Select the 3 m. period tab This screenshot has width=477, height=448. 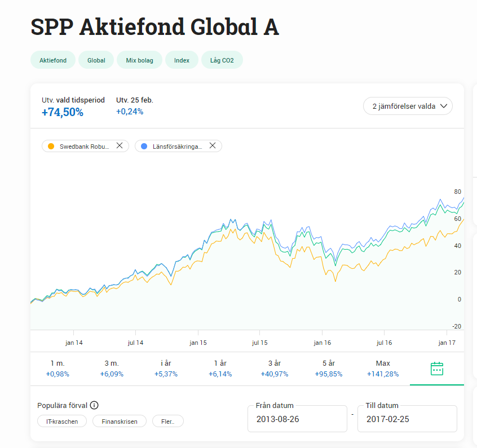point(112,369)
